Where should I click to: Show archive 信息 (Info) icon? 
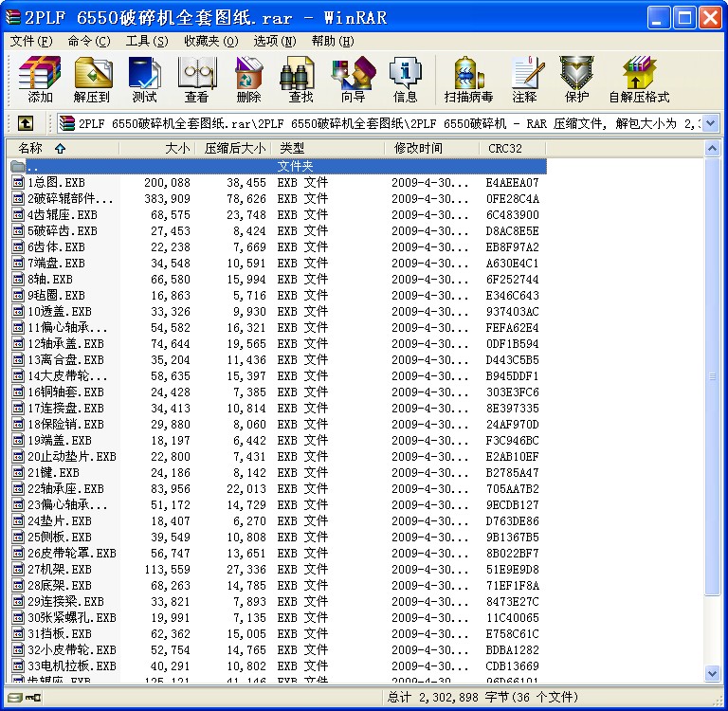(406, 80)
